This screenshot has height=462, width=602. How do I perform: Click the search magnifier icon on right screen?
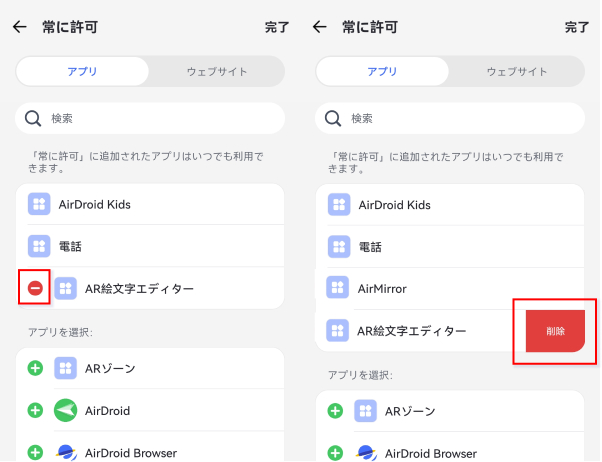(x=333, y=119)
